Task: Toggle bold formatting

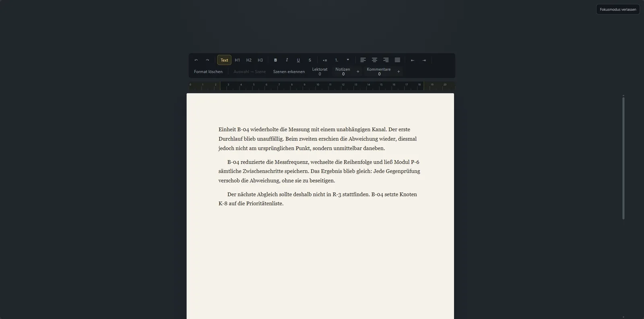Action: coord(275,60)
